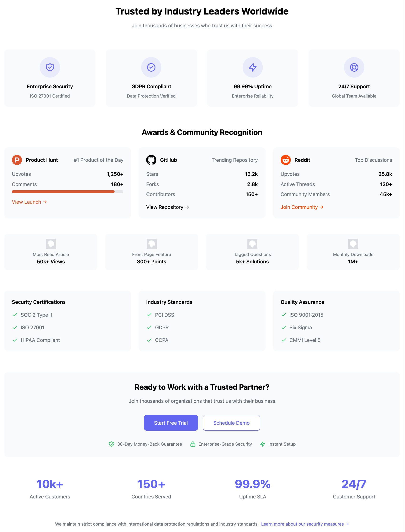Image resolution: width=405 pixels, height=532 pixels.
Task: Click the GitHub heading text
Action: coord(169,160)
